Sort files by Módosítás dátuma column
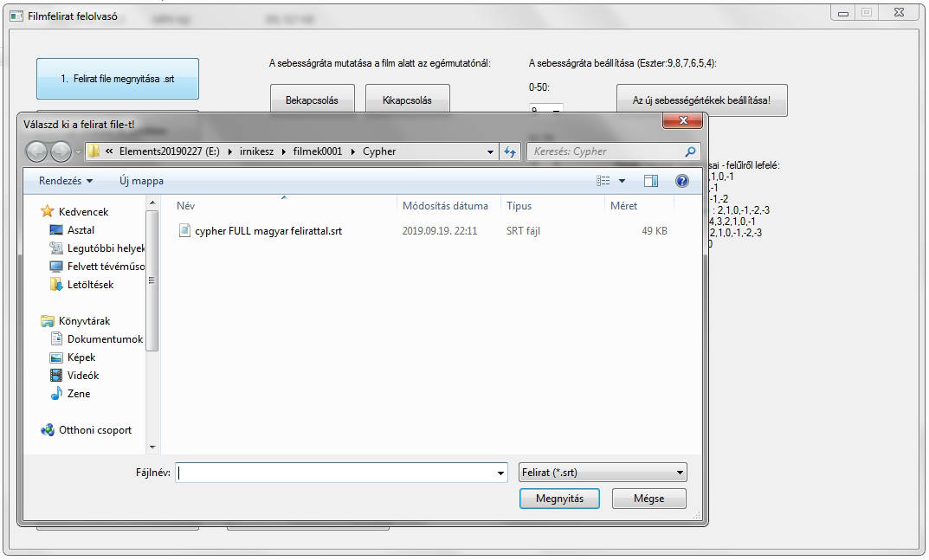This screenshot has height=560, width=929. (x=445, y=206)
